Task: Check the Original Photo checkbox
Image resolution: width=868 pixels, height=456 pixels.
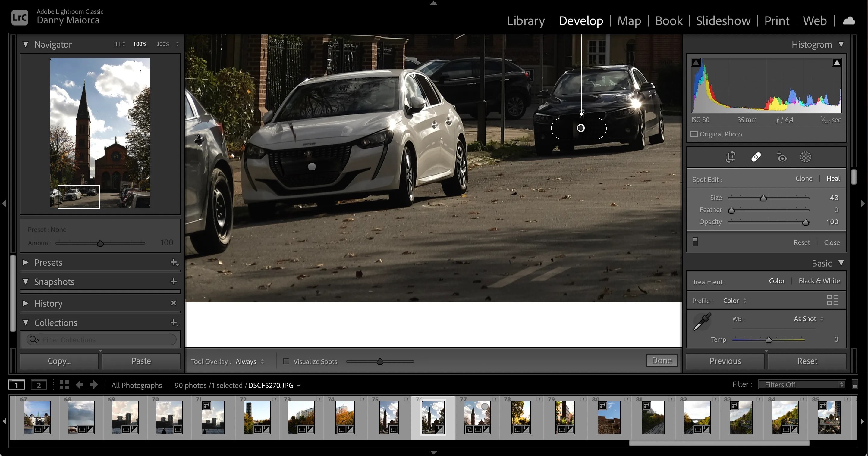Action: (694, 134)
